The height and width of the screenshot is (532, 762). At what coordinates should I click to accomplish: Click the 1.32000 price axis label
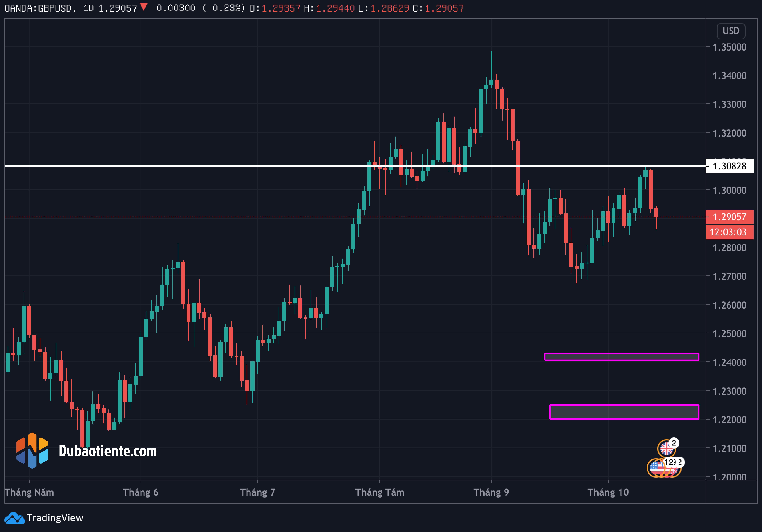tap(729, 133)
